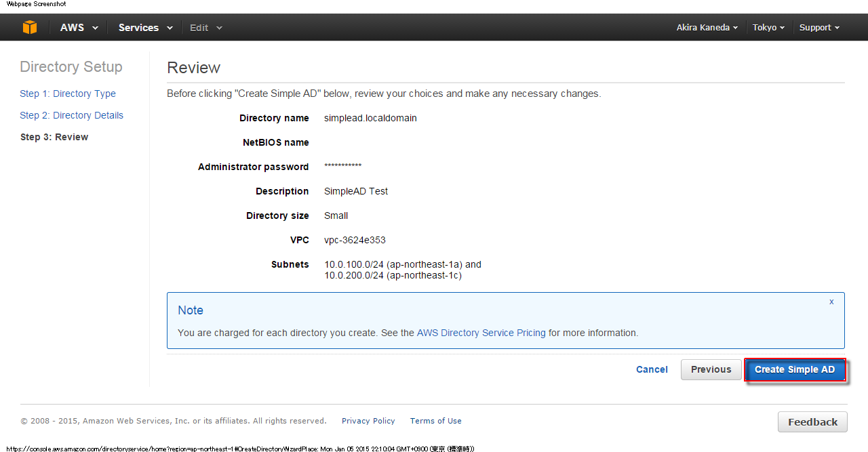Select Step 3: Review in the sidebar
Image resolution: width=868 pixels, height=452 pixels.
54,137
